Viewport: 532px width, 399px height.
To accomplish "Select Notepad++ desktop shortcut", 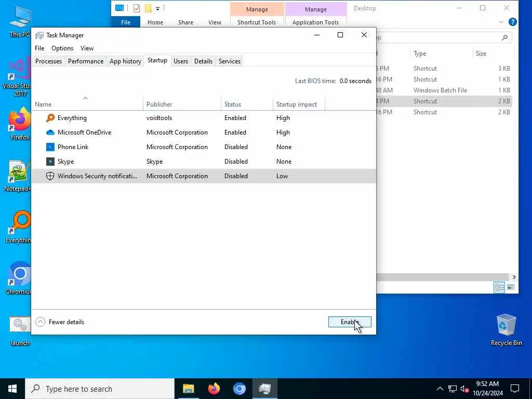I will tap(17, 176).
